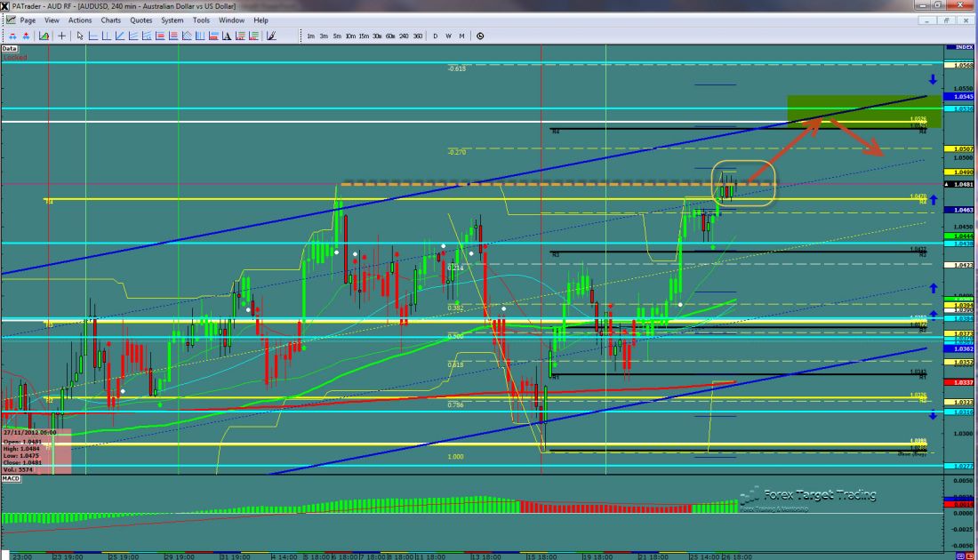This screenshot has width=978, height=560.
Task: Switch to 240 minute timeframe
Action: (x=404, y=36)
